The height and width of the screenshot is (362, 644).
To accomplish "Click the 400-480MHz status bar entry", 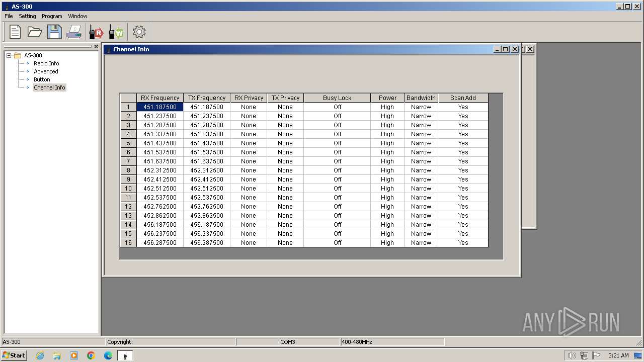I will (x=392, y=342).
